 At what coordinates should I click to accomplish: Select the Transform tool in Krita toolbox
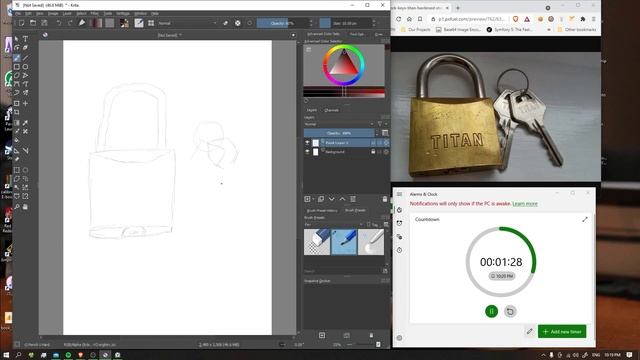17,103
